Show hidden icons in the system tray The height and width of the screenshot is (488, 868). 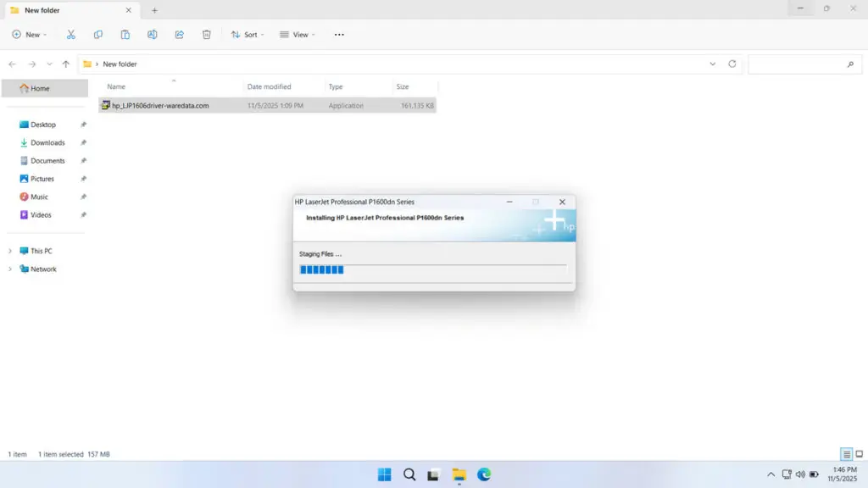(x=771, y=474)
